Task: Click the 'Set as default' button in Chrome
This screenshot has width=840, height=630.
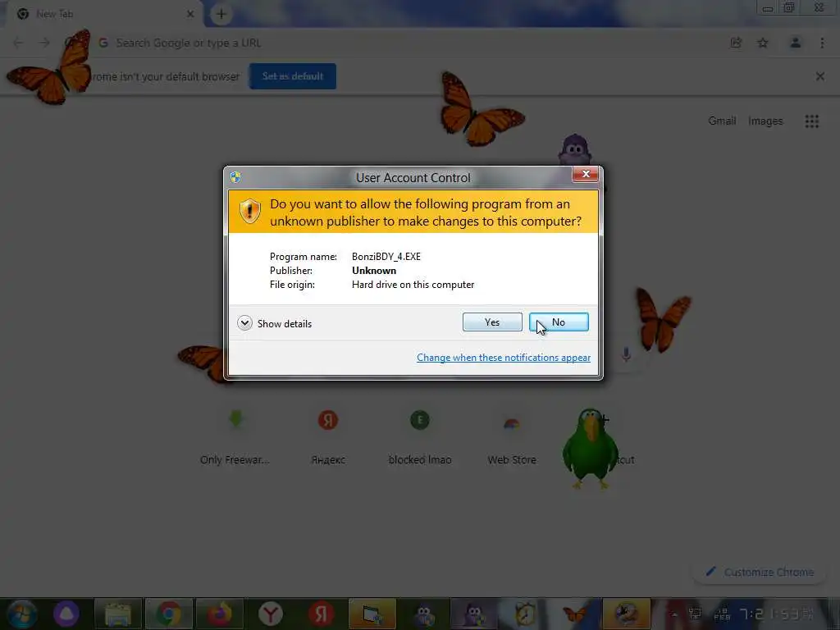Action: [293, 76]
